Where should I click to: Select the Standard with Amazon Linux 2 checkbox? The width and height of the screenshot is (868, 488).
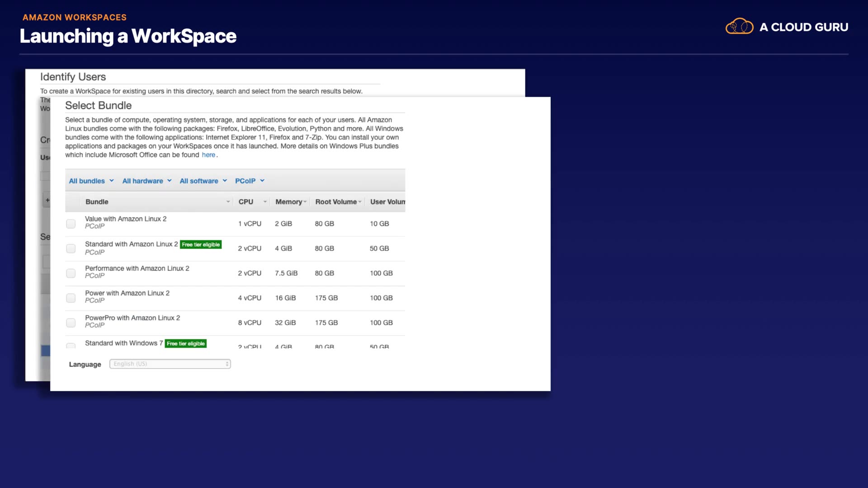71,249
